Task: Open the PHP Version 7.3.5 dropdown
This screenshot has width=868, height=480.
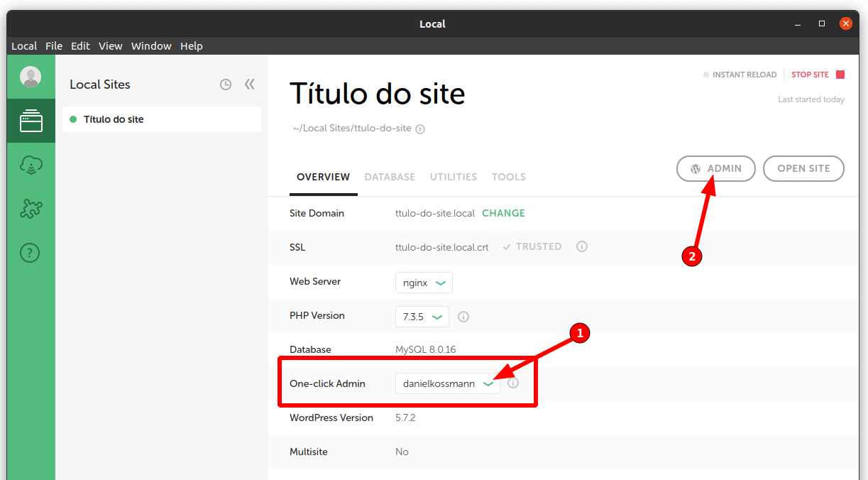Action: 422,317
